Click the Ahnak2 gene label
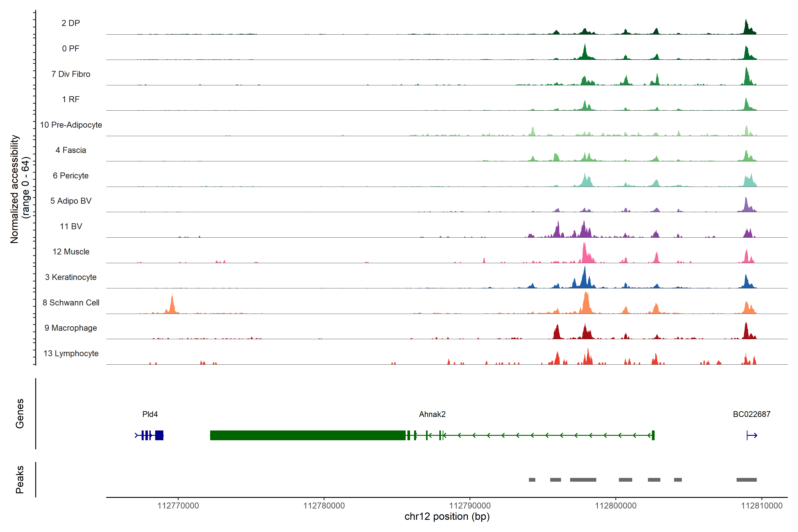The image size is (798, 532). pos(432,414)
